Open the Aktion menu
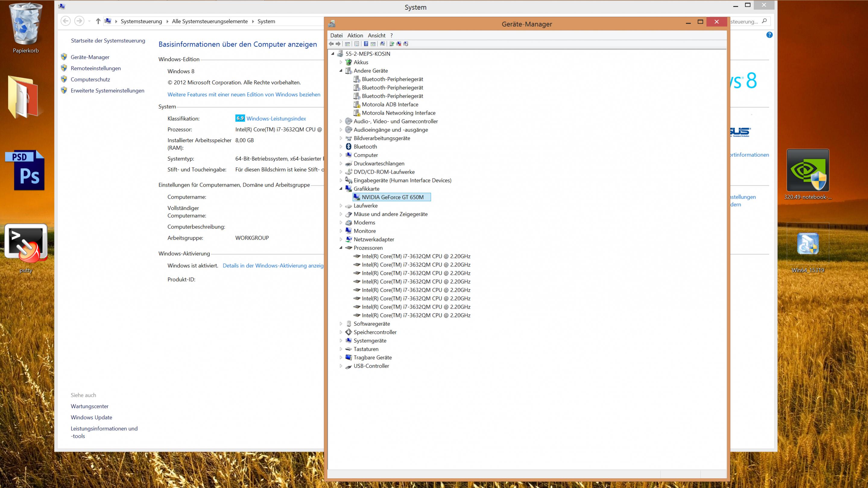 point(355,35)
